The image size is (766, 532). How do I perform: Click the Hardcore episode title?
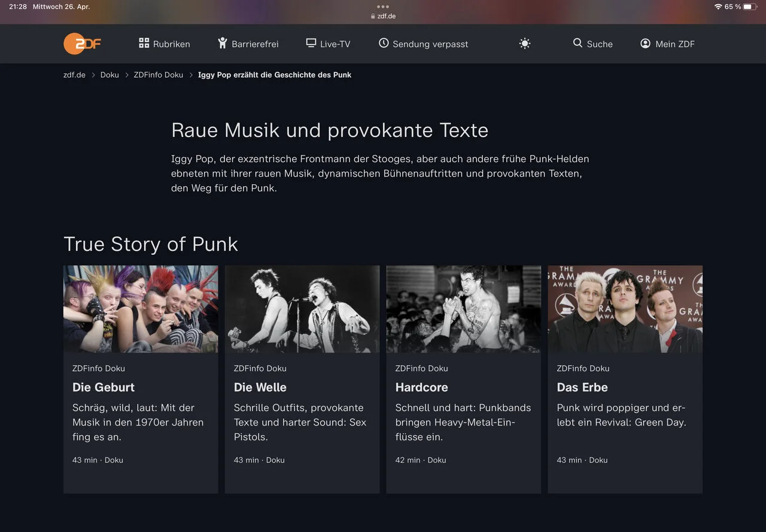point(421,387)
